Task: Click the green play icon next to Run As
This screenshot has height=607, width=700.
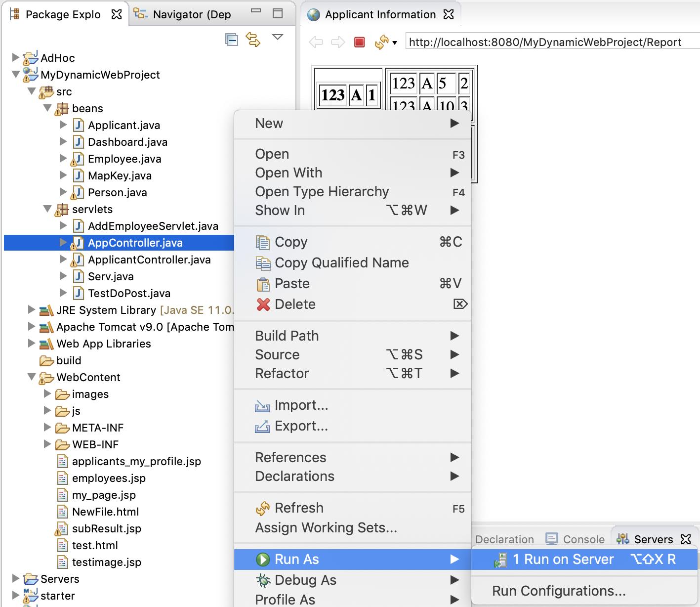Action: pos(262,559)
